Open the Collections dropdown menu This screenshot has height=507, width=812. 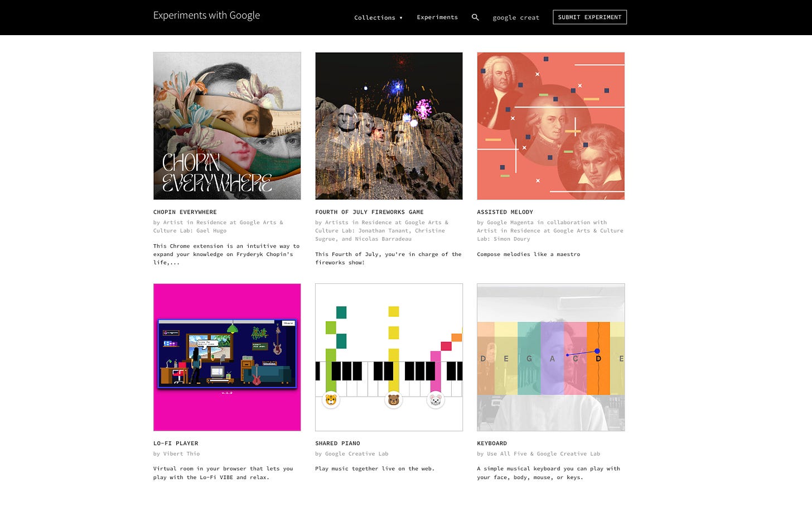pos(378,17)
